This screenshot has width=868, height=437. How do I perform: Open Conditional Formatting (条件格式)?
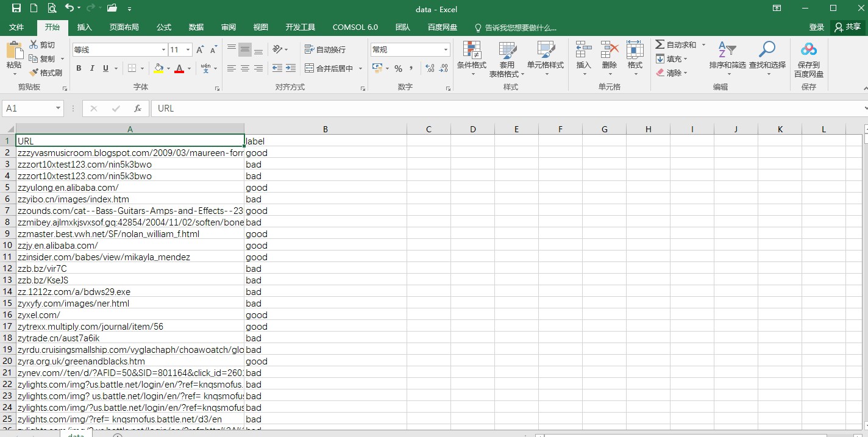[x=472, y=59]
